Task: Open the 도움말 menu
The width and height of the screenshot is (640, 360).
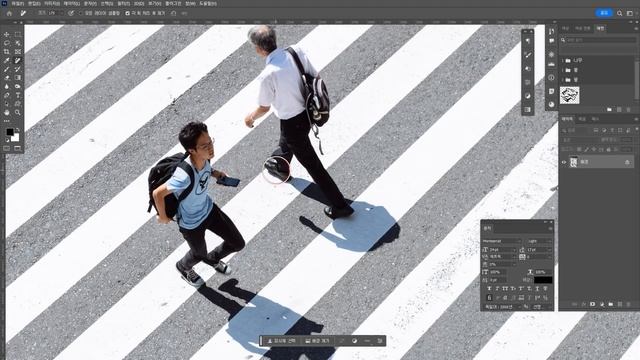Action: (208, 3)
